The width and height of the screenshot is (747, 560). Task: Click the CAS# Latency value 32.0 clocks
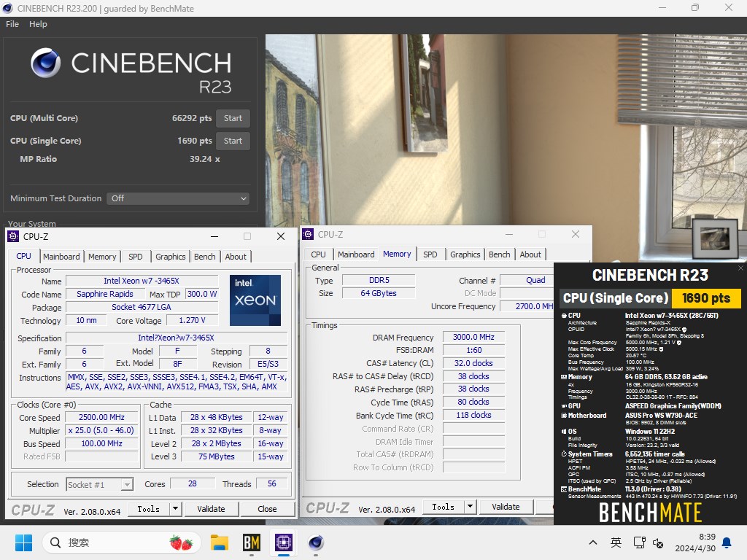(x=473, y=363)
